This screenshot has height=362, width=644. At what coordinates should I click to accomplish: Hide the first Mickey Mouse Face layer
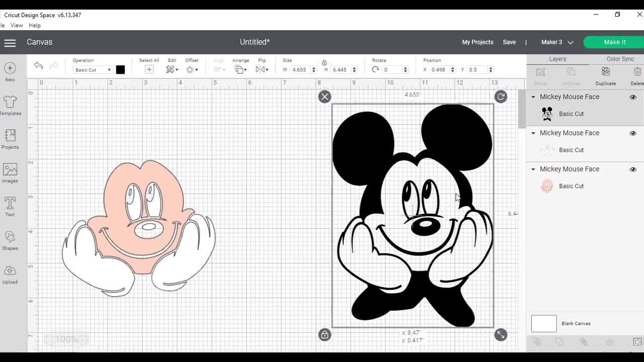pos(633,97)
